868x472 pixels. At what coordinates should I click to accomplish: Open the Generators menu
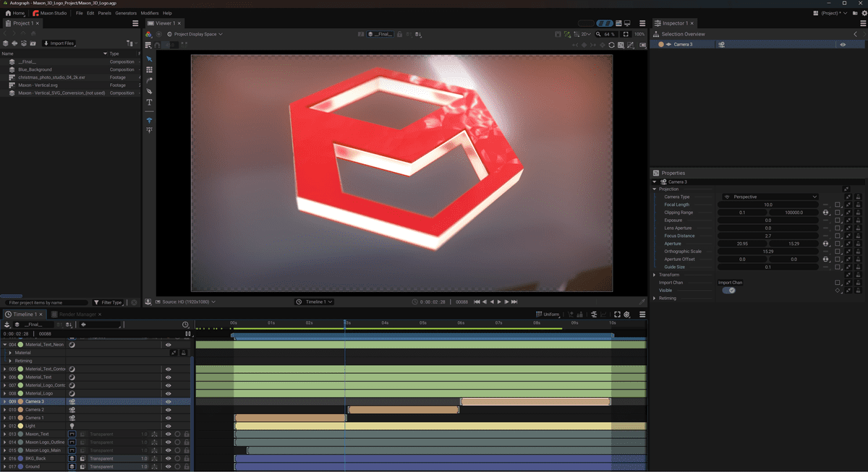126,13
